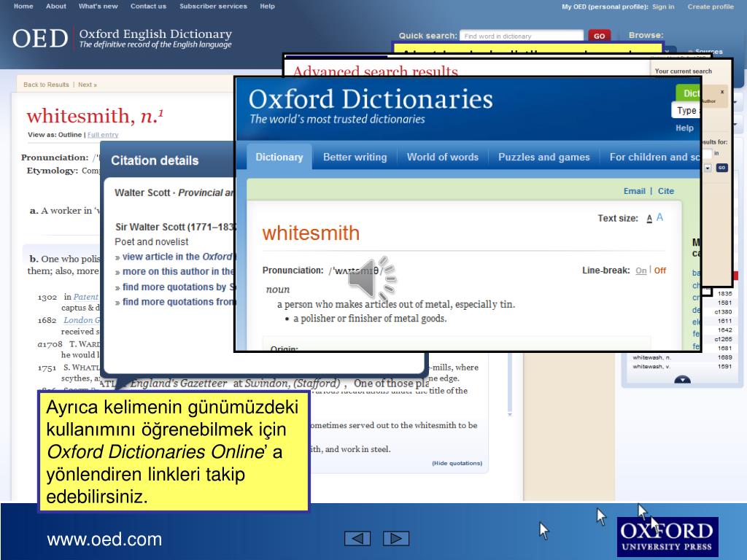
Task: Click whitewash, v. in results list
Action: click(651, 367)
